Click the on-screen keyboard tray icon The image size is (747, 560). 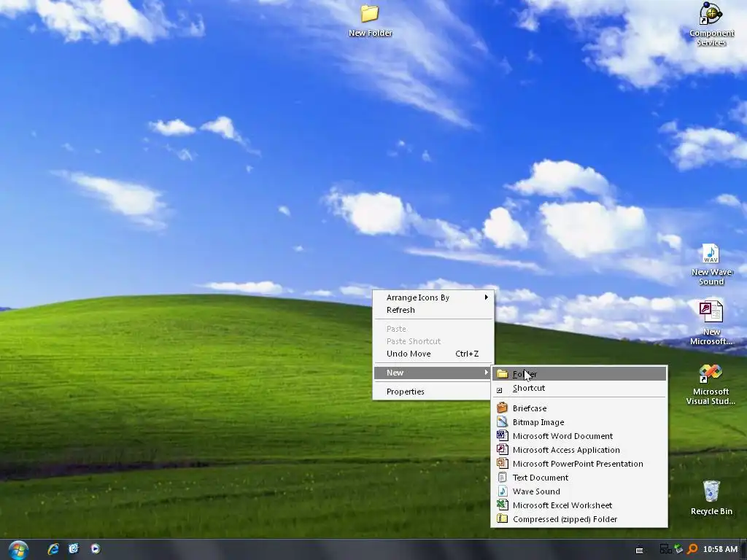coord(639,550)
